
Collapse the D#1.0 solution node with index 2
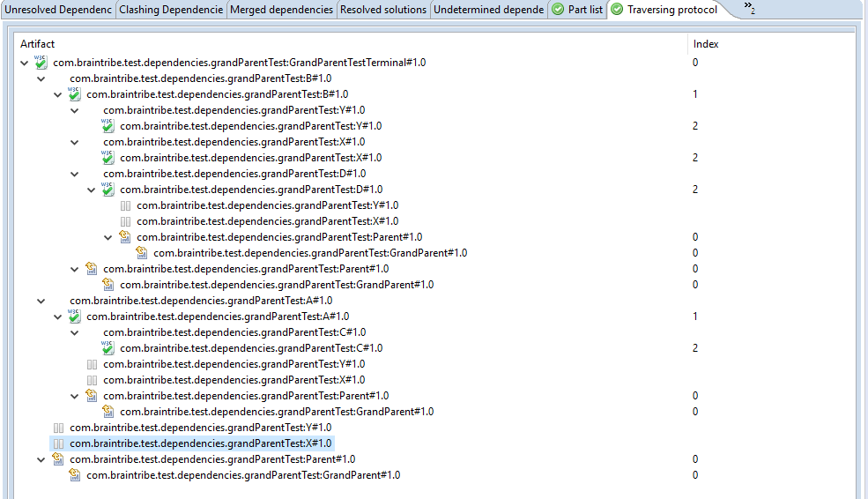click(x=91, y=190)
